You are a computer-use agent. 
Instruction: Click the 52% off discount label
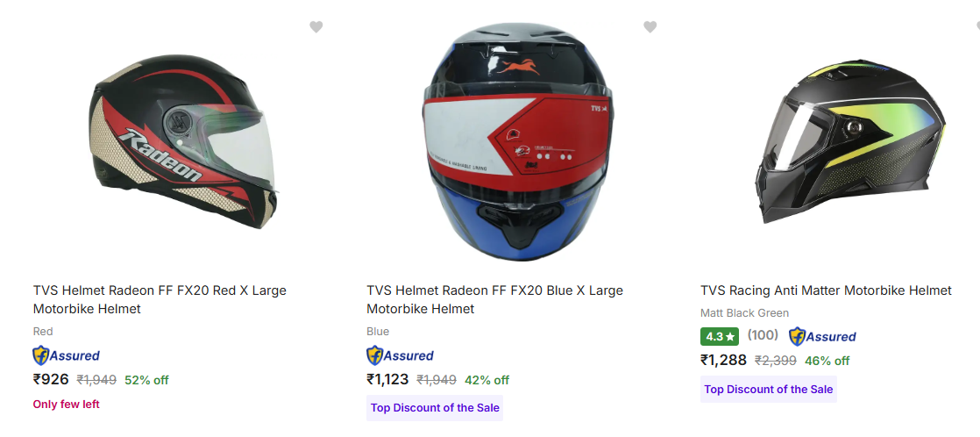[x=146, y=380]
